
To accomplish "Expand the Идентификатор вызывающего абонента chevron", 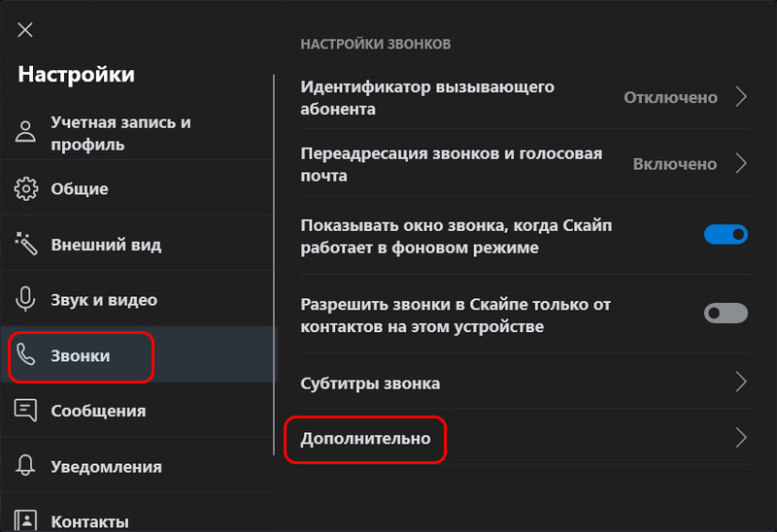I will 741,96.
